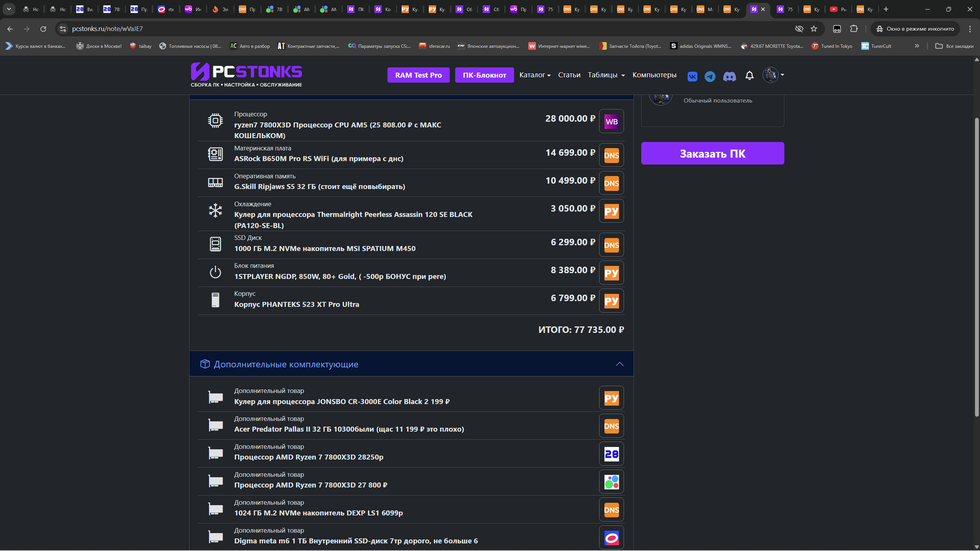Viewport: 980px width, 551px height.
Task: Reload the page
Action: [43, 29]
